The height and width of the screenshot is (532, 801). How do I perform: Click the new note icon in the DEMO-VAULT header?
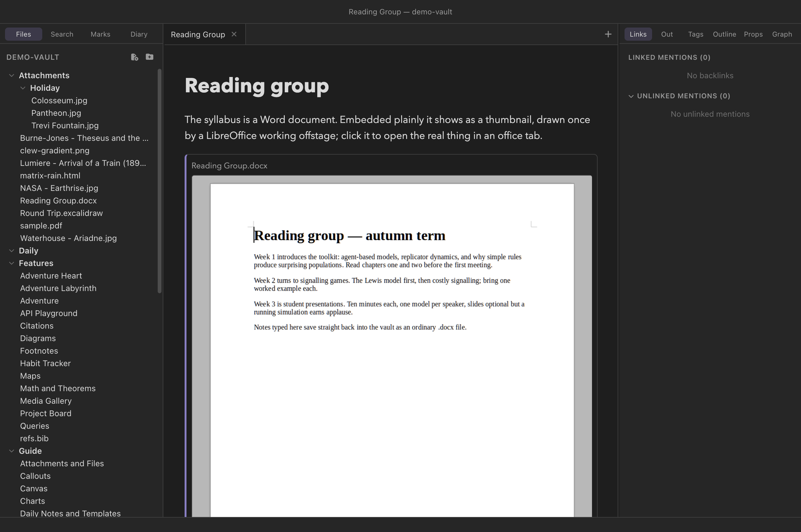pyautogui.click(x=134, y=57)
